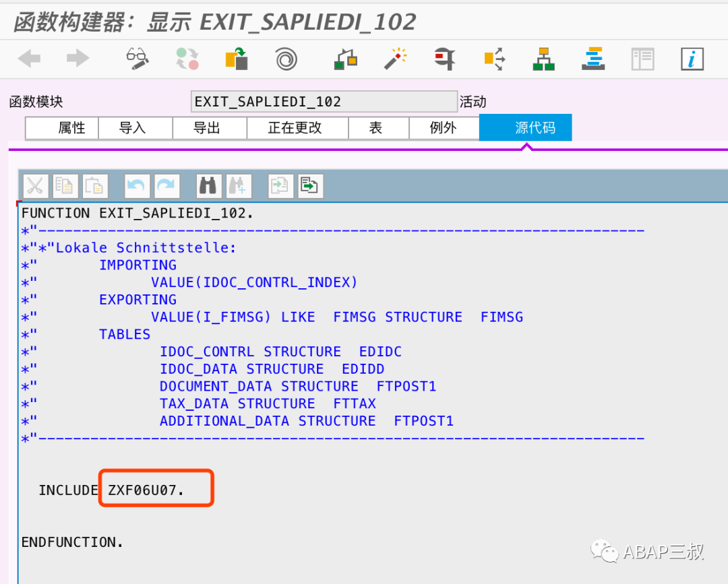Click the Check syntax scale icon
The height and width of the screenshot is (584, 728).
click(x=345, y=59)
